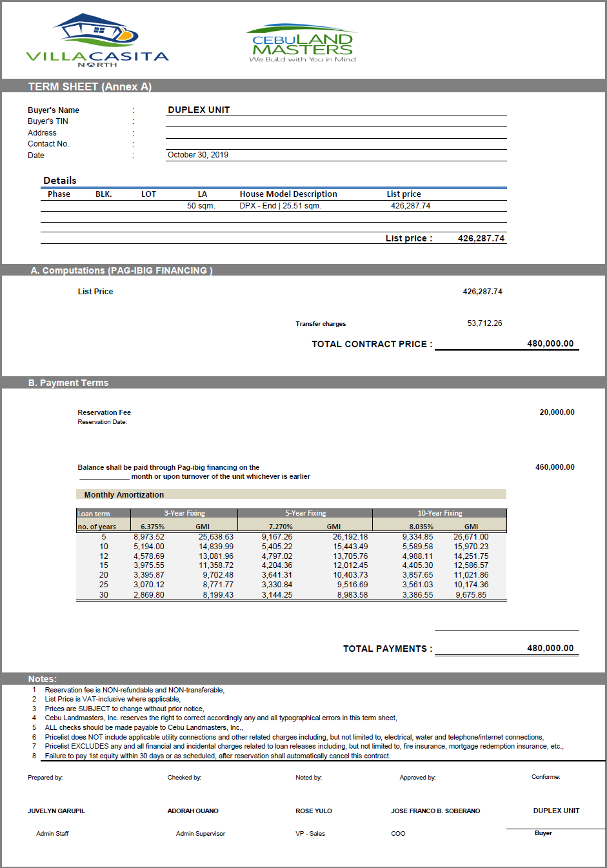Click the 10-Year Fixing column group header
Viewport: 607px width, 868px height.
(x=440, y=514)
